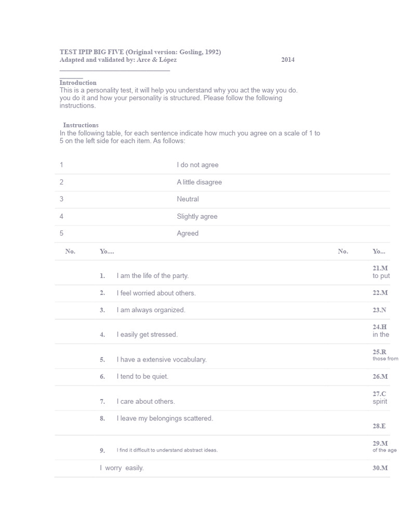Select the 'I do not agree' scale row

(x=197, y=165)
